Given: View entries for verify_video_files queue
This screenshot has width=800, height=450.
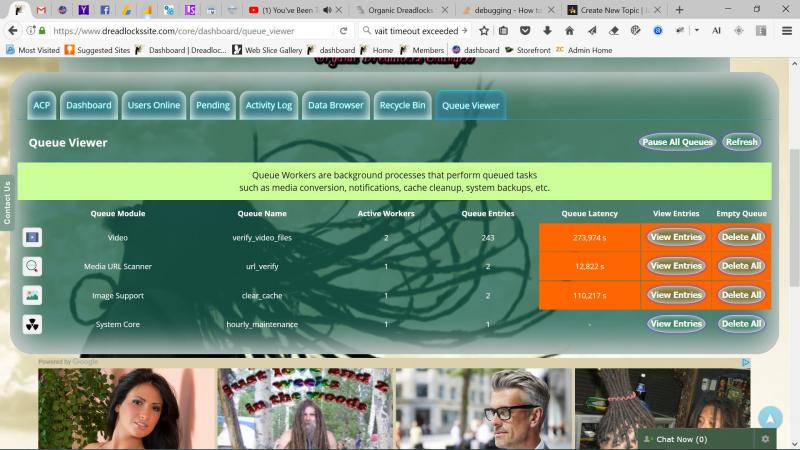Looking at the screenshot, I should [676, 237].
